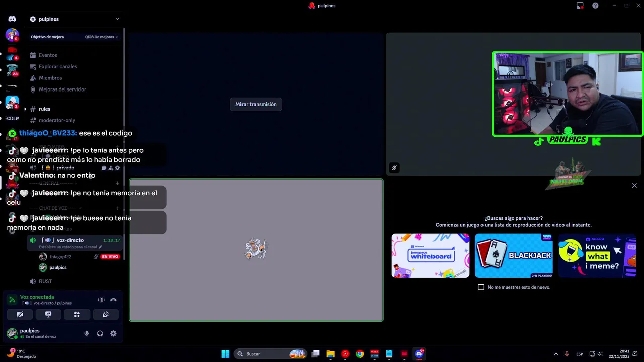Viewport: 644px width, 362px height.
Task: Open the help question mark icon
Action: (x=595, y=6)
